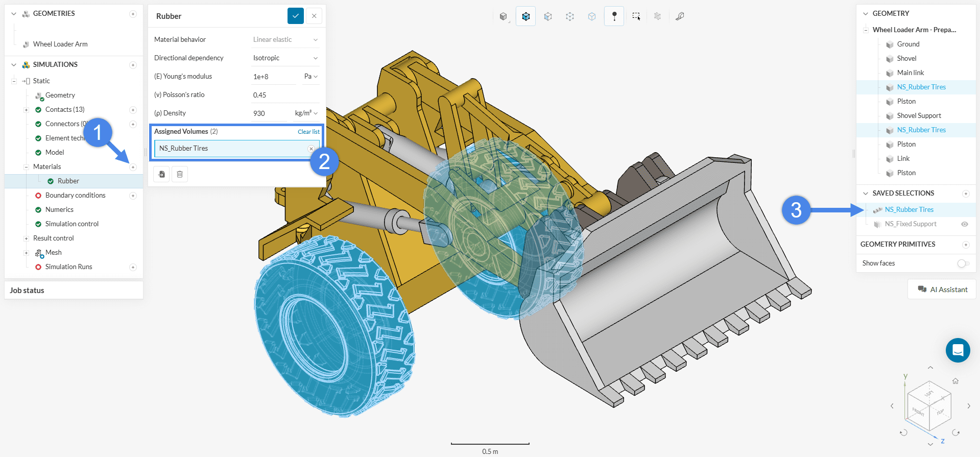Remove NS_Rubber Tires from assigned volumes
The image size is (980, 457).
(x=311, y=149)
